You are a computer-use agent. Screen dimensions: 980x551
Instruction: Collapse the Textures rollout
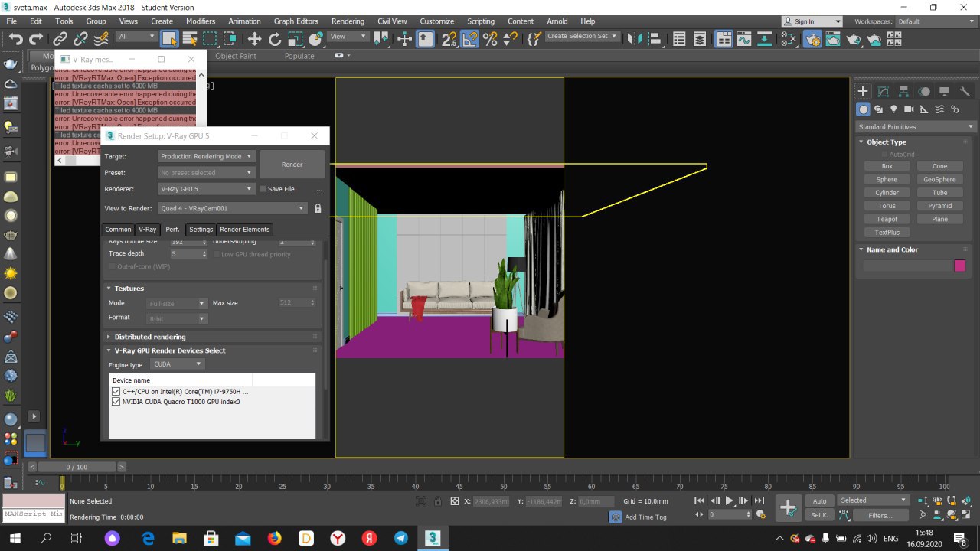tap(129, 289)
